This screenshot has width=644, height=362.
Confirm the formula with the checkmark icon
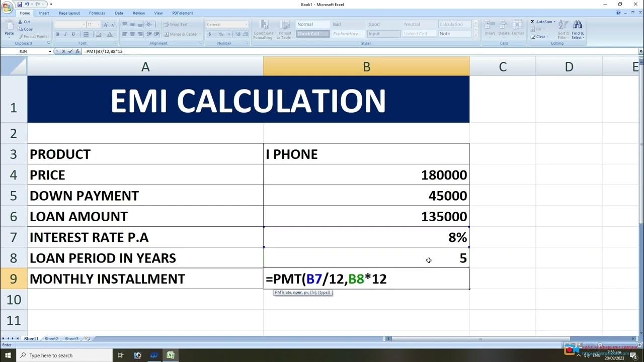(x=70, y=51)
